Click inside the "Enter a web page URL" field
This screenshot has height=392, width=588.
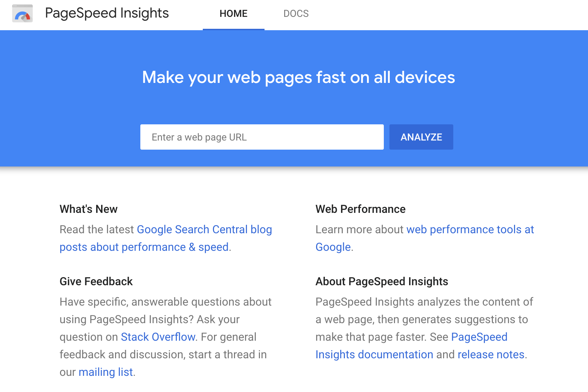262,137
